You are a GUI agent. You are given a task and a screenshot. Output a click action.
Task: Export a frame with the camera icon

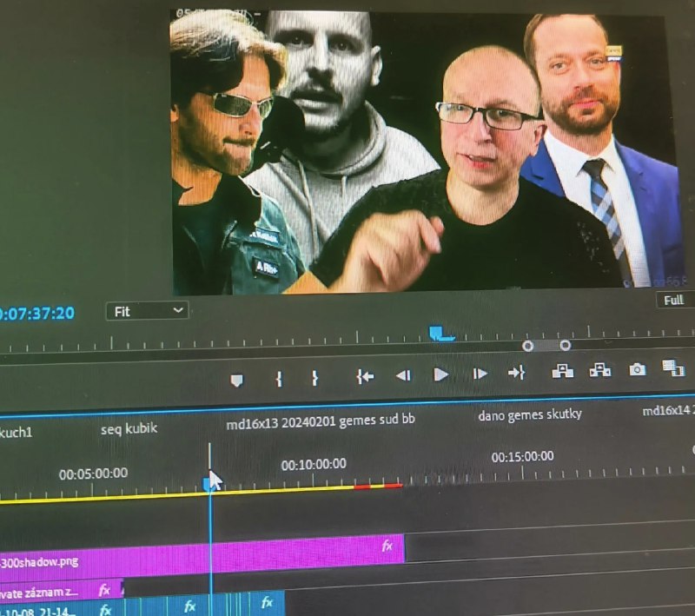tap(638, 369)
